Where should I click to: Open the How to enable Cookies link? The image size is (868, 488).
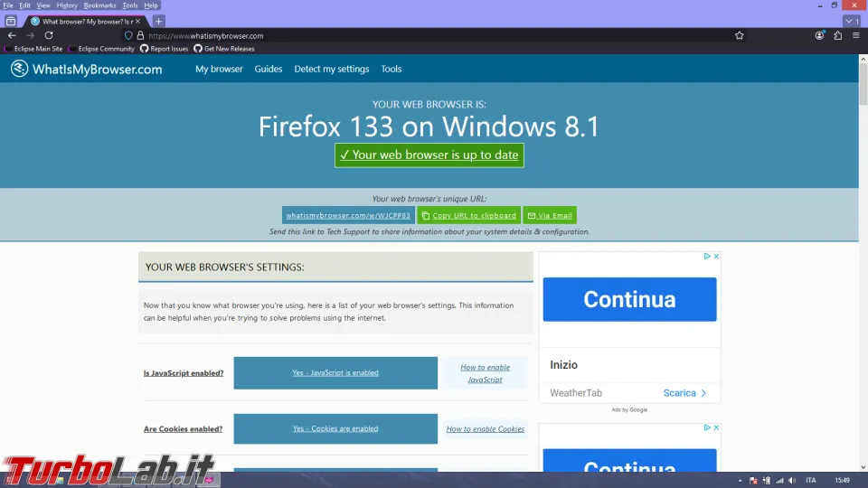[x=485, y=429]
